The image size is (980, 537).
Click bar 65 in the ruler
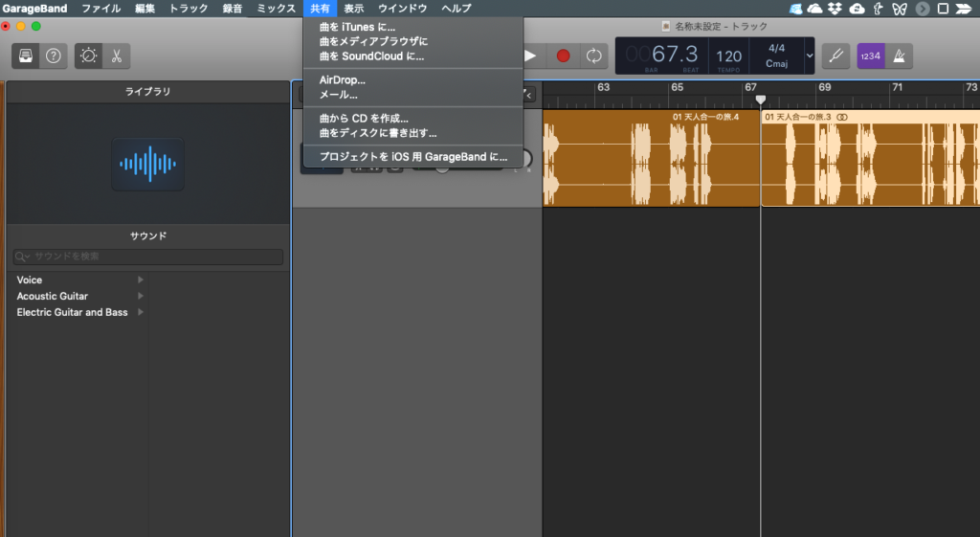click(x=677, y=87)
